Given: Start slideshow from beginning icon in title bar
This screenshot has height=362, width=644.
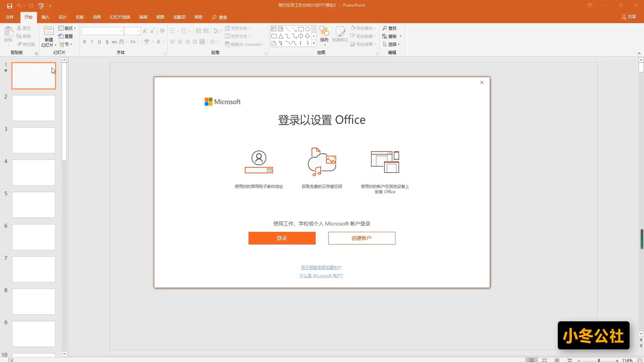Looking at the screenshot, I should click(41, 6).
